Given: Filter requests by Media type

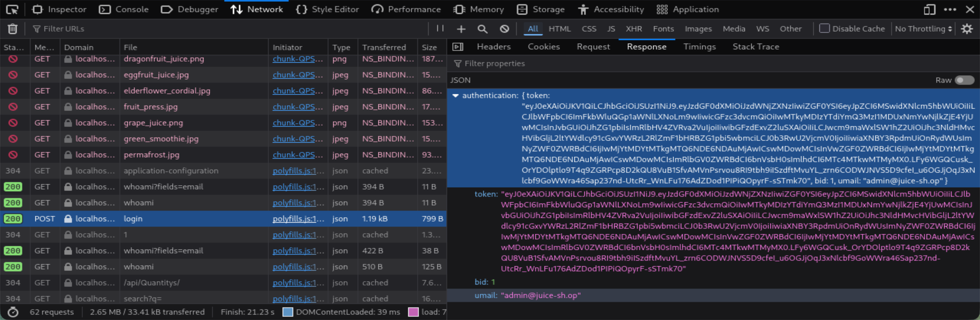Looking at the screenshot, I should [734, 29].
